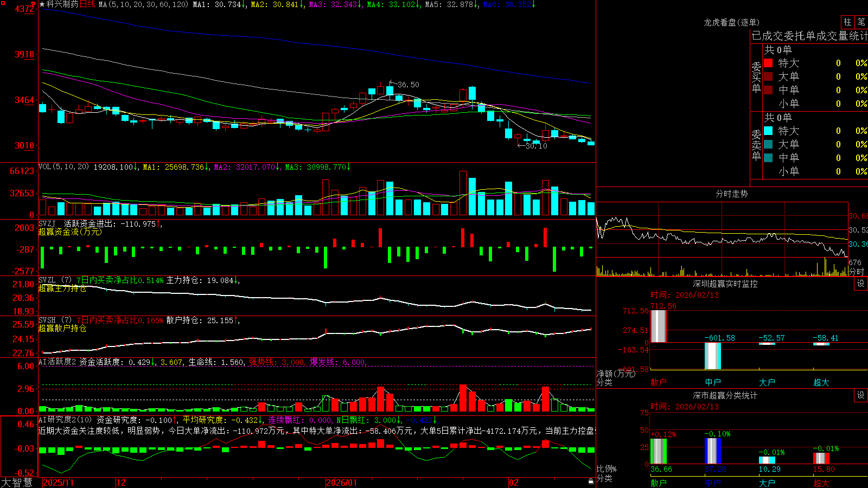This screenshot has height=488, width=868.
Task: Open 设 settings for 深圳超赢实时监控
Action: 861,284
